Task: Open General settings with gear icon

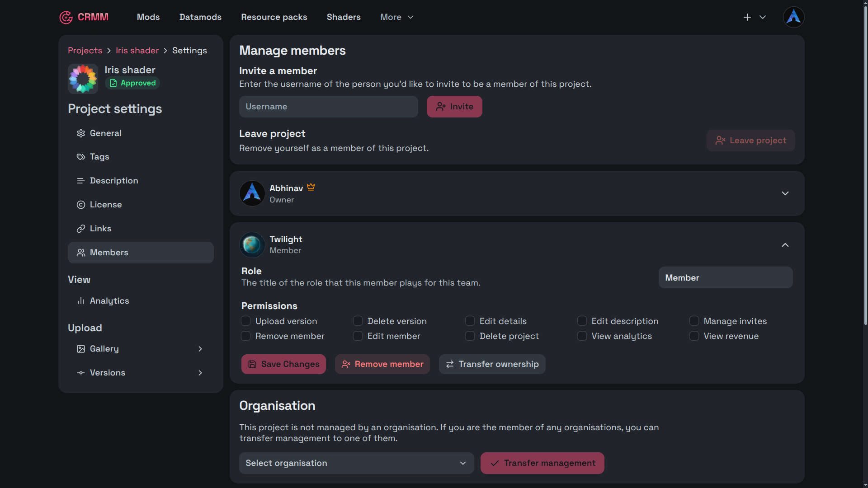Action: coord(141,133)
